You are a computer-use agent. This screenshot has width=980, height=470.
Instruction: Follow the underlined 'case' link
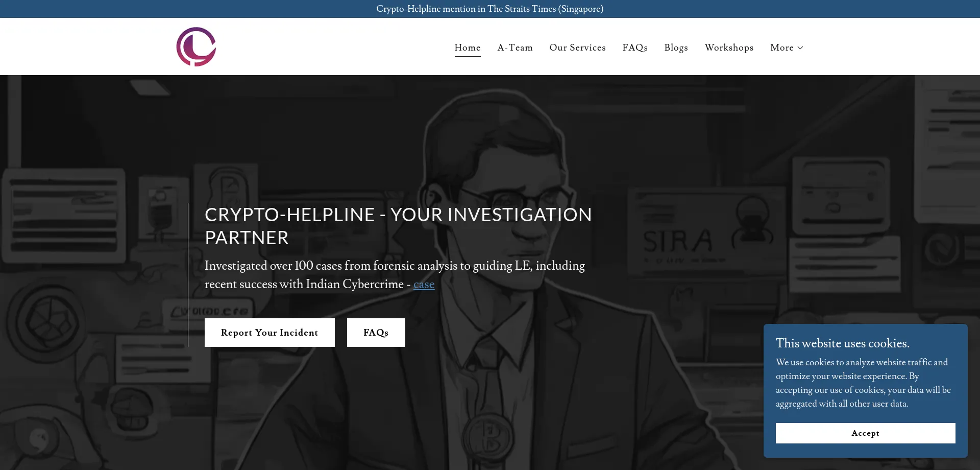pos(424,285)
